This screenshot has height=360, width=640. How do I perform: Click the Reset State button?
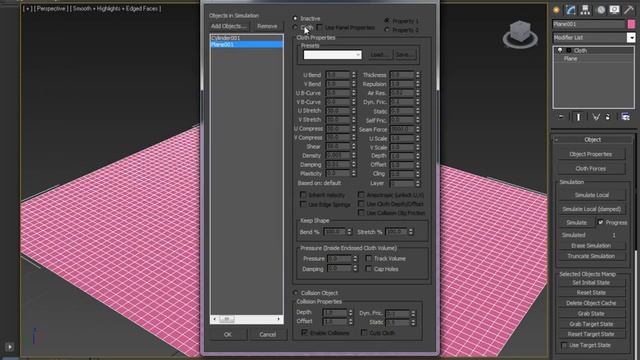(x=591, y=293)
